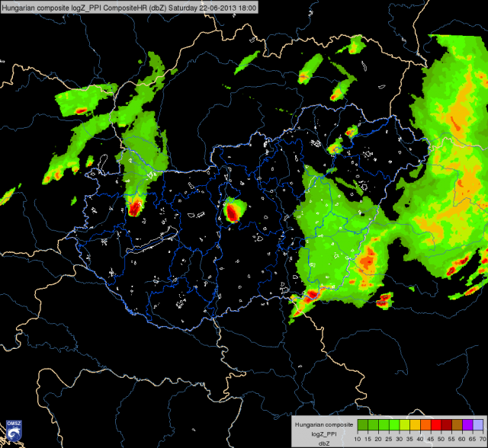Click the bright green 25–30 dBZ legend swatch
The width and height of the screenshot is (488, 448).
point(394,424)
